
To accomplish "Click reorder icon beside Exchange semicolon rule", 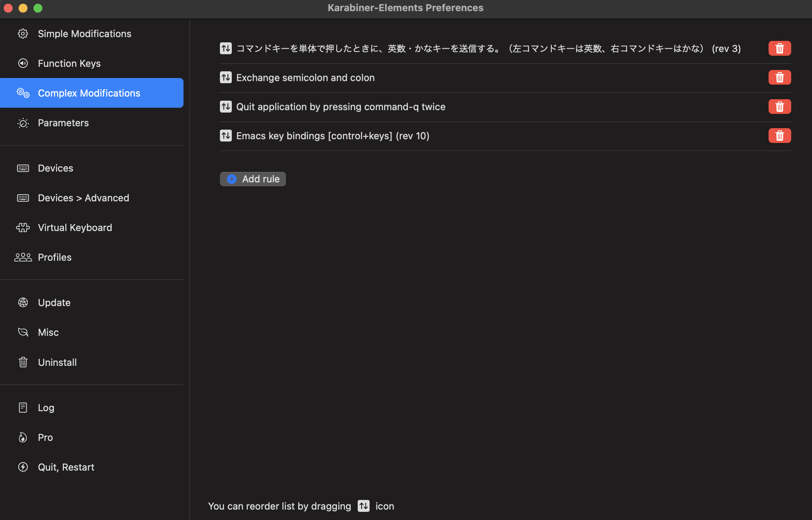I will pyautogui.click(x=225, y=77).
